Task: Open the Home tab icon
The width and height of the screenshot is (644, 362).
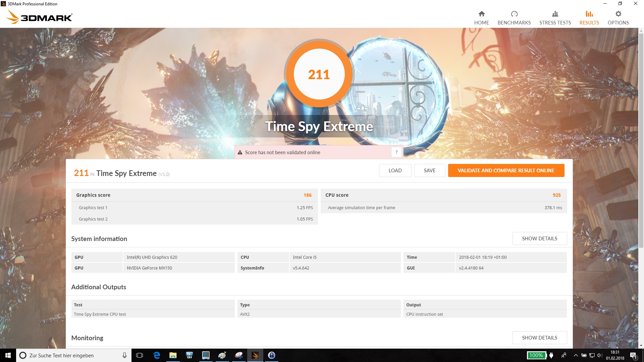Action: coord(481,14)
